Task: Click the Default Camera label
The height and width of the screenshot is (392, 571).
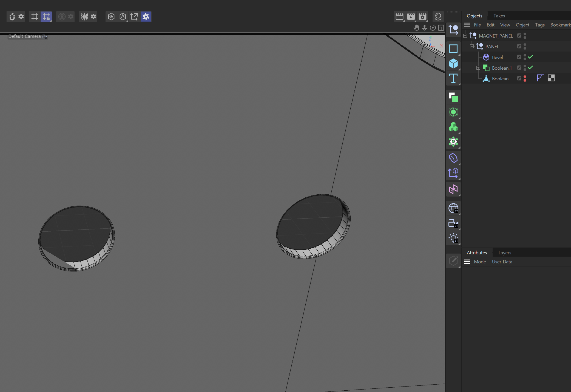Action: pyautogui.click(x=25, y=36)
